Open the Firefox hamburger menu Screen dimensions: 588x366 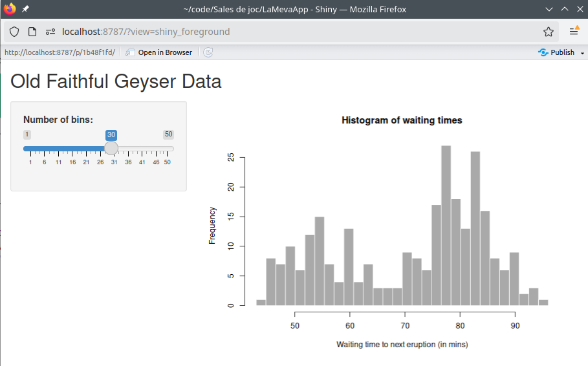(x=574, y=32)
